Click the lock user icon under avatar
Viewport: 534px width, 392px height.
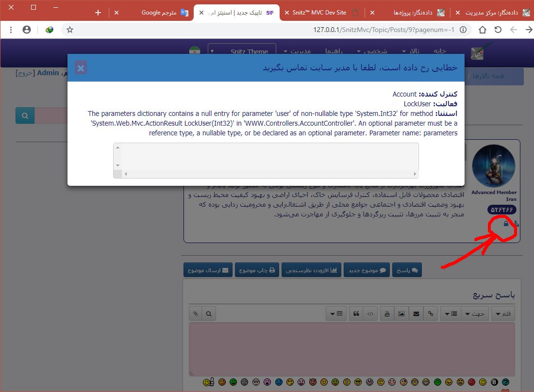[506, 224]
